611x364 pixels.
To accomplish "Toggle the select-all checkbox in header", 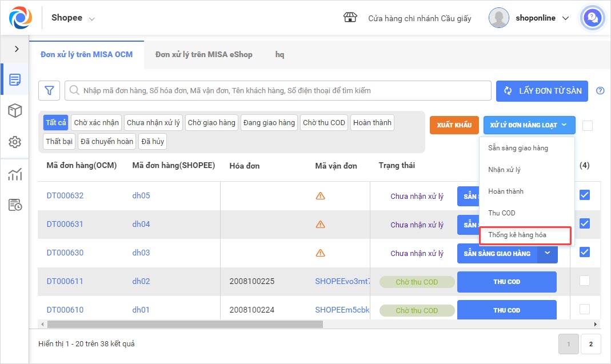I will [587, 126].
